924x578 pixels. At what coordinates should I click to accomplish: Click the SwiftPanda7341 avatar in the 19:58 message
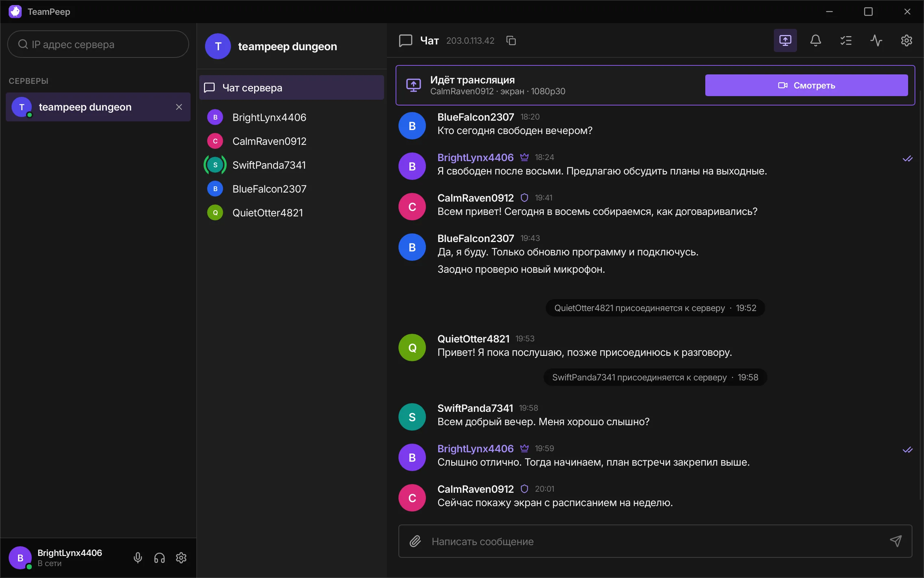coord(412,417)
